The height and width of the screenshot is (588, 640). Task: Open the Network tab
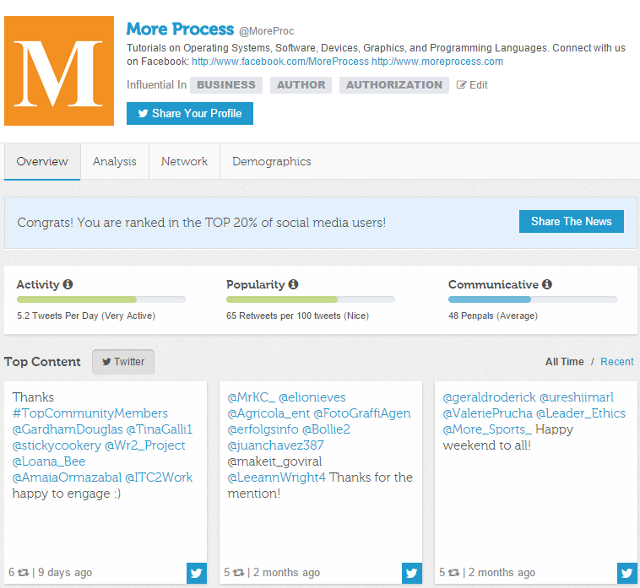pos(184,161)
